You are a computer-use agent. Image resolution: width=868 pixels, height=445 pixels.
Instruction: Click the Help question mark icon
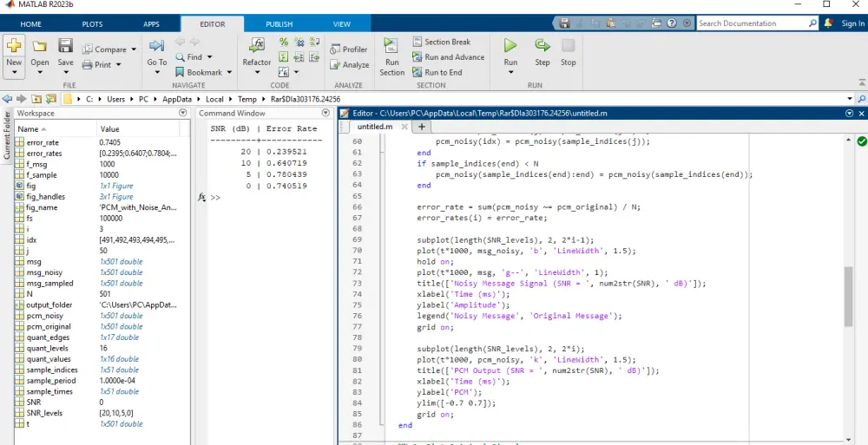click(672, 23)
